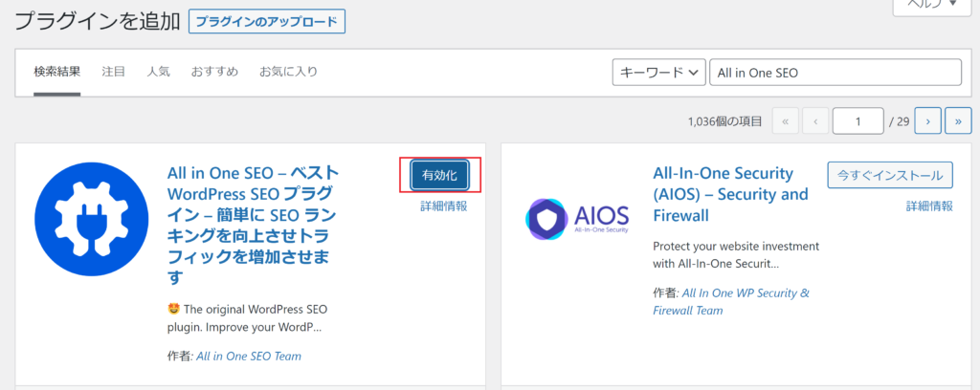Click the プラグインを追加 page heading
Image resolution: width=980 pixels, height=390 pixels.
97,22
